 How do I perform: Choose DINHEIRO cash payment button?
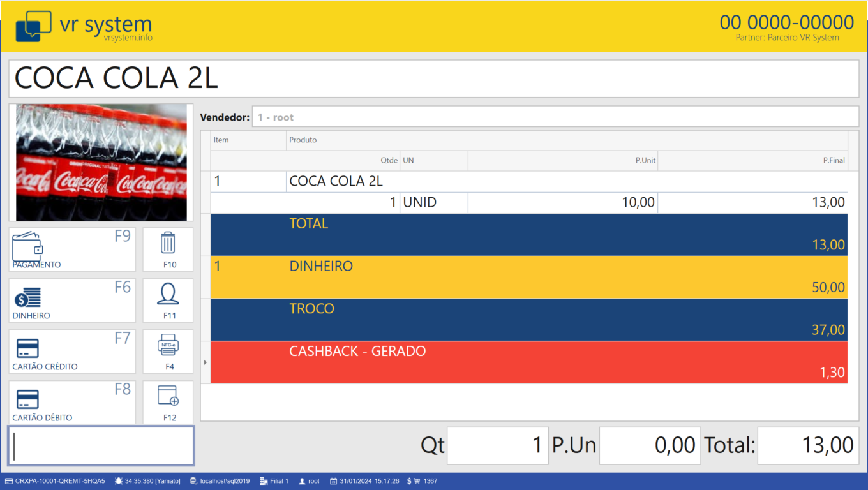pyautogui.click(x=72, y=301)
